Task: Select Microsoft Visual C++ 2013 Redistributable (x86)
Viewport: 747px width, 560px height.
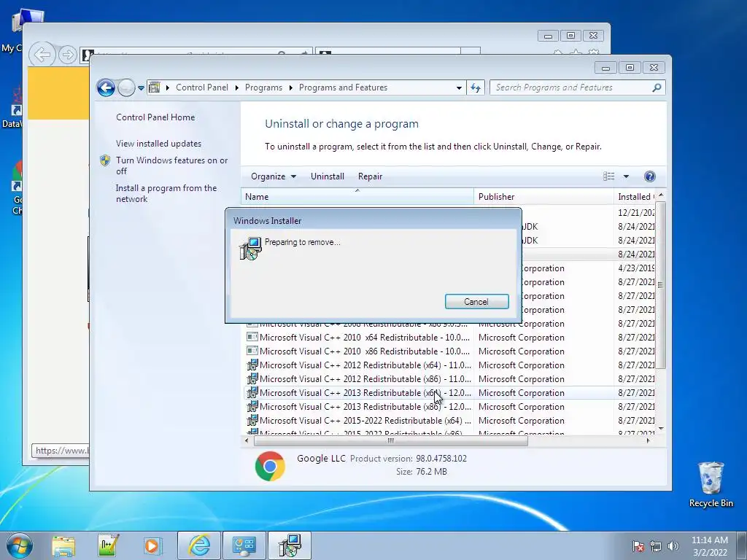Action: coord(365,407)
